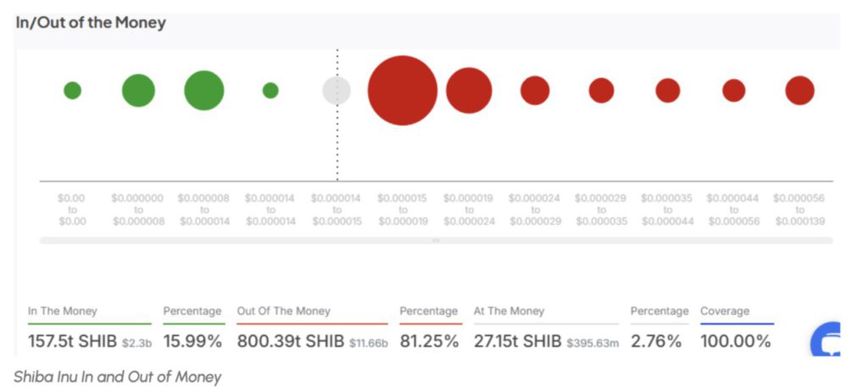This screenshot has height=387, width=868.
Task: Click the green bubble for $0.000000 to $0.000008
Action: [138, 91]
